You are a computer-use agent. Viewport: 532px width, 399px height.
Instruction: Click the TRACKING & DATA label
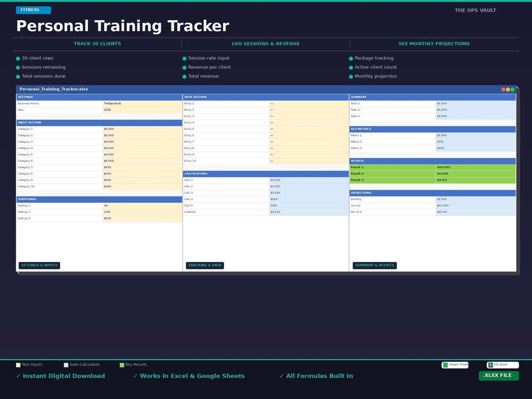pos(205,266)
